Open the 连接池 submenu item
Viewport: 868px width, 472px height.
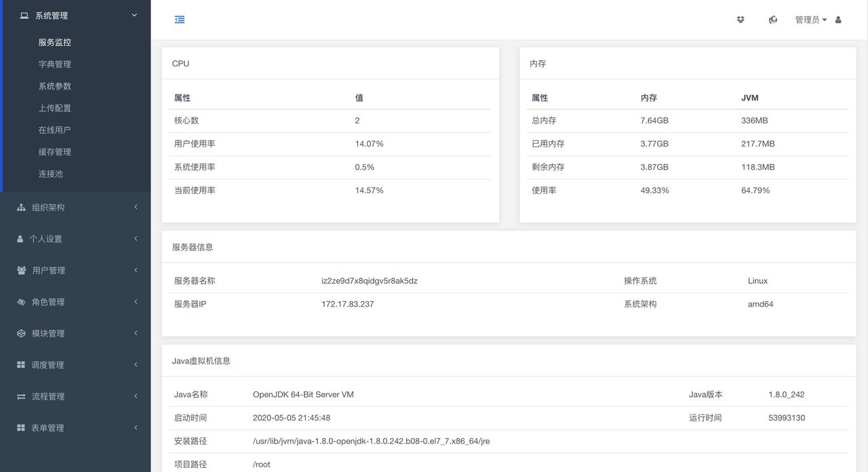(x=51, y=174)
